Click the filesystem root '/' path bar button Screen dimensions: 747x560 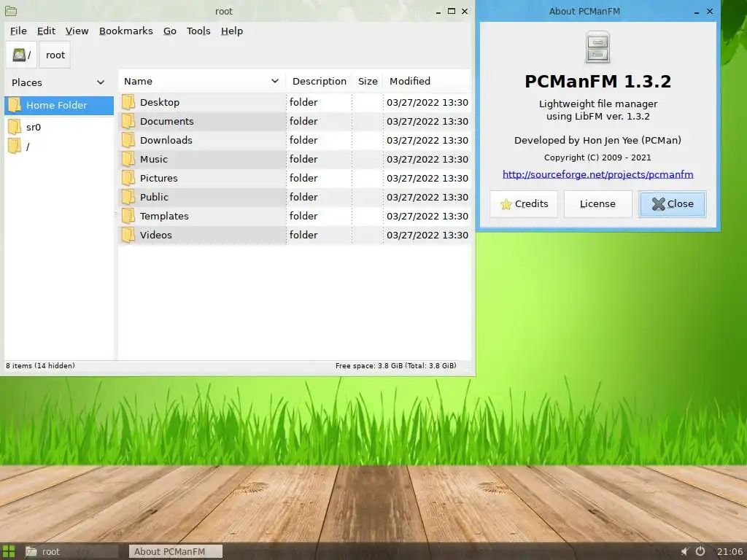[21, 55]
